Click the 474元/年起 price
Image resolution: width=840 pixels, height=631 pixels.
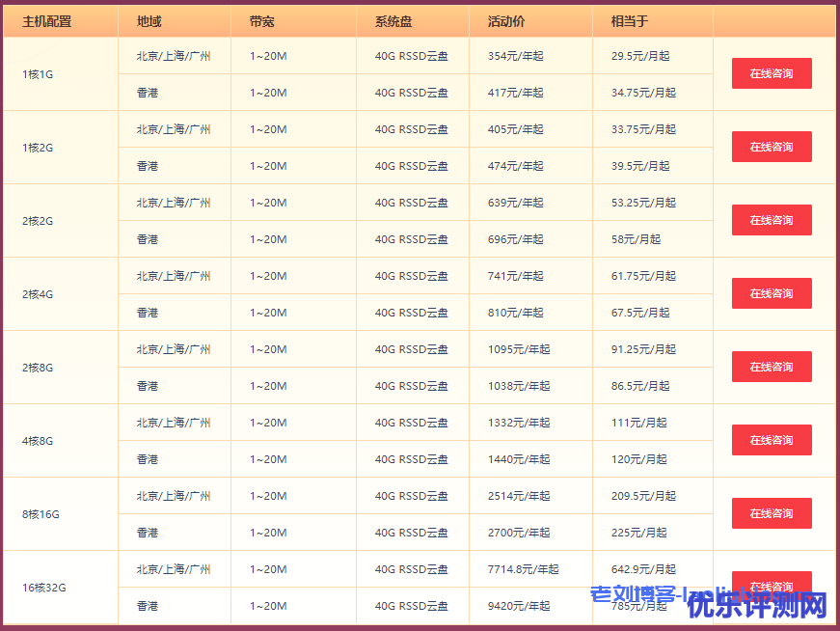515,166
